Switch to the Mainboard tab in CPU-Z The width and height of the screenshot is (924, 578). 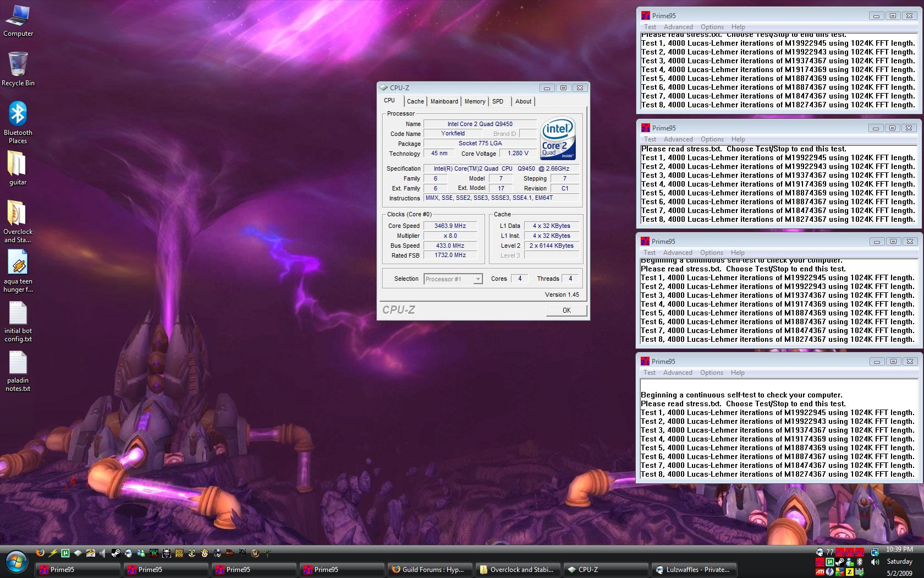pos(444,101)
